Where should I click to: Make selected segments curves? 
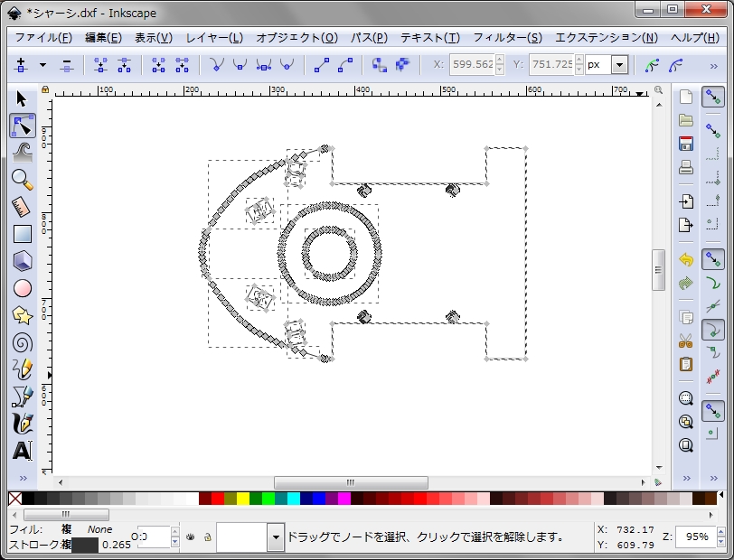click(x=345, y=65)
